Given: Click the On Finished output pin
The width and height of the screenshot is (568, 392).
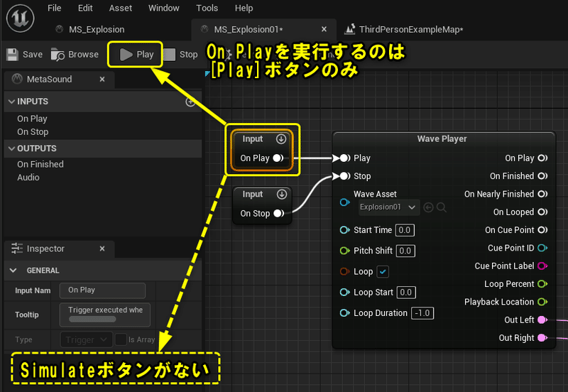Looking at the screenshot, I should [x=542, y=176].
